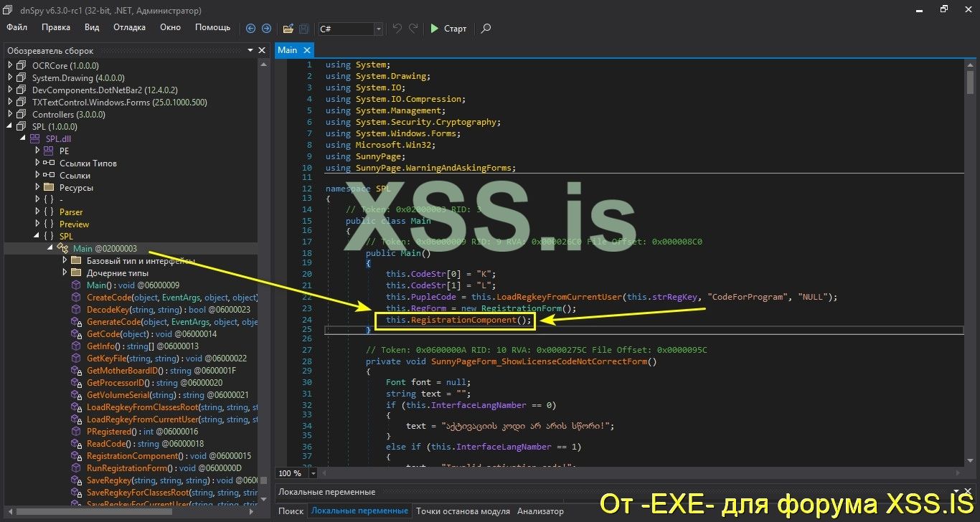The image size is (980, 522).
Task: Click the undo icon in toolbar
Action: 395,29
